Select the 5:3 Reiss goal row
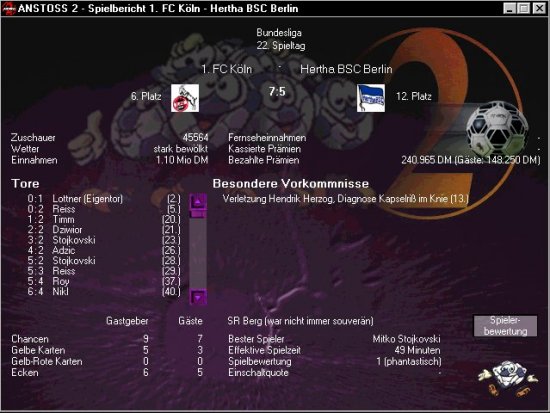The height and width of the screenshot is (413, 550). (104, 271)
